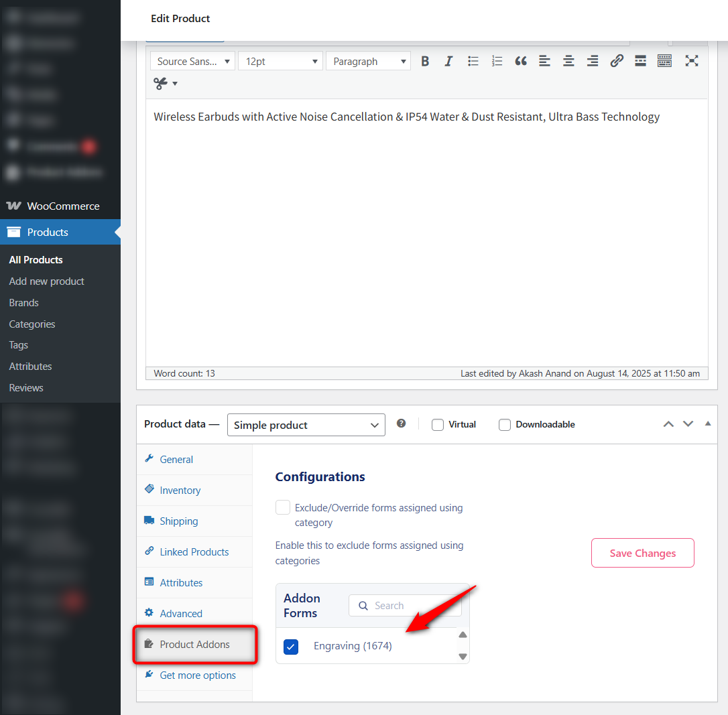Open the Paragraph style dropdown
This screenshot has width=728, height=715.
click(x=368, y=60)
